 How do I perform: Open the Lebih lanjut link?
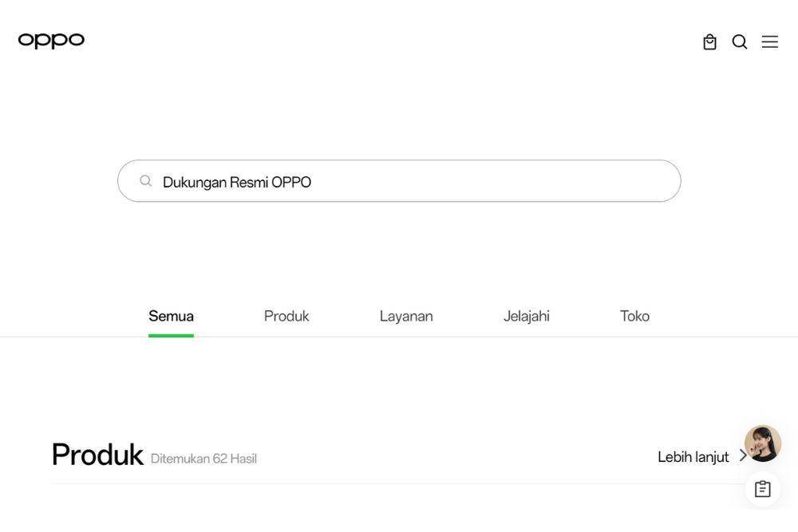click(x=693, y=457)
